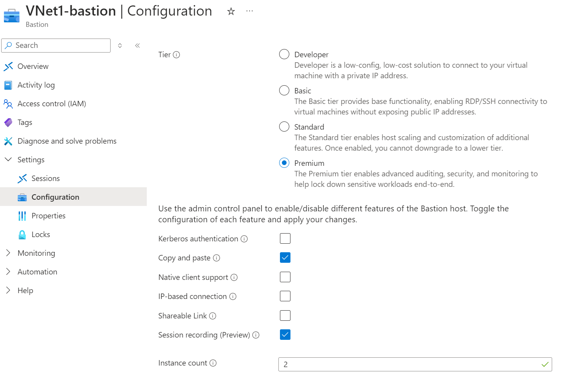Click Session recording info icon

pyautogui.click(x=256, y=335)
